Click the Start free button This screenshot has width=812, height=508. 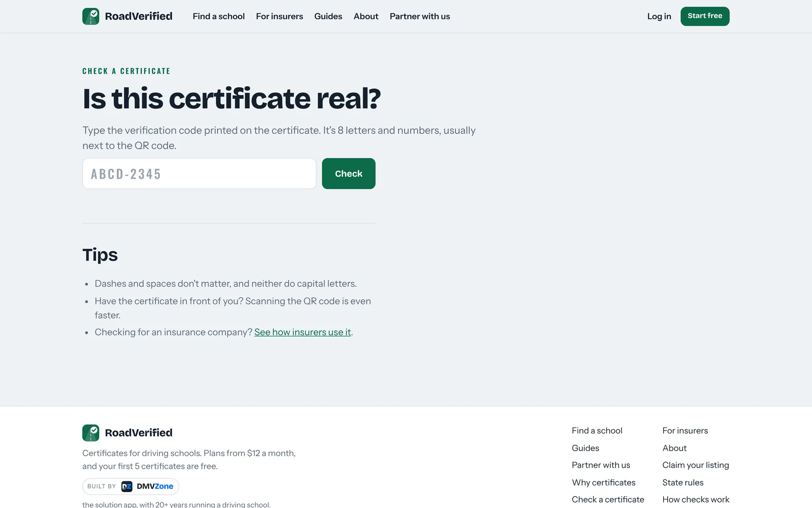(x=705, y=16)
